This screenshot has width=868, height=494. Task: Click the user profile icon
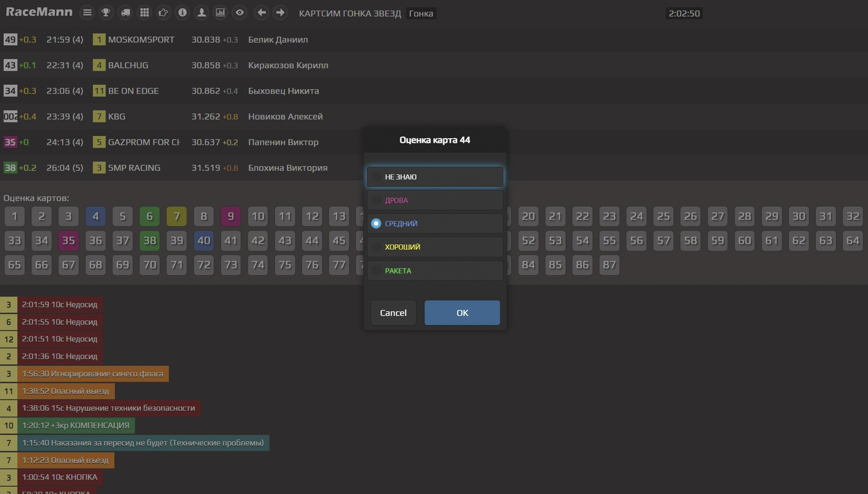[202, 13]
